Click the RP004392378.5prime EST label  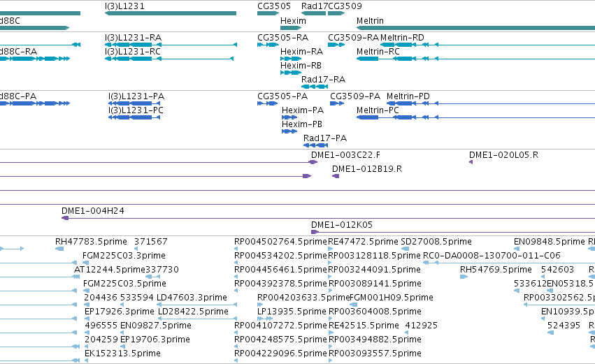[x=280, y=284]
